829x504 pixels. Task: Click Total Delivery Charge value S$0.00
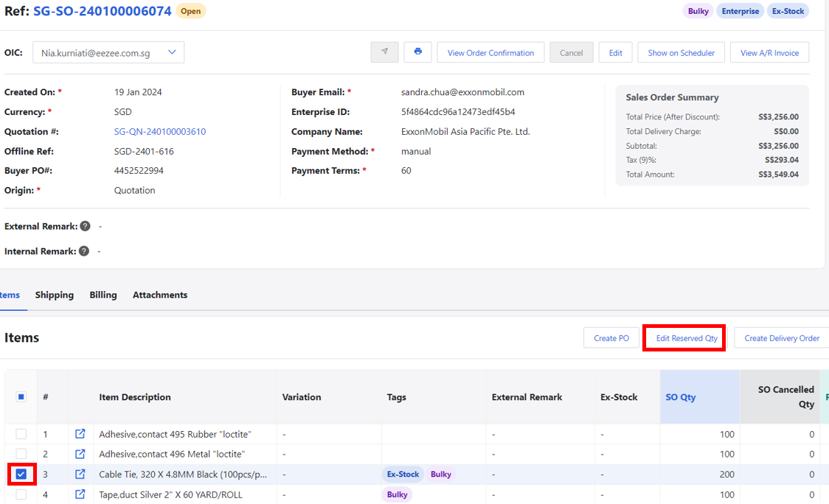[786, 131]
